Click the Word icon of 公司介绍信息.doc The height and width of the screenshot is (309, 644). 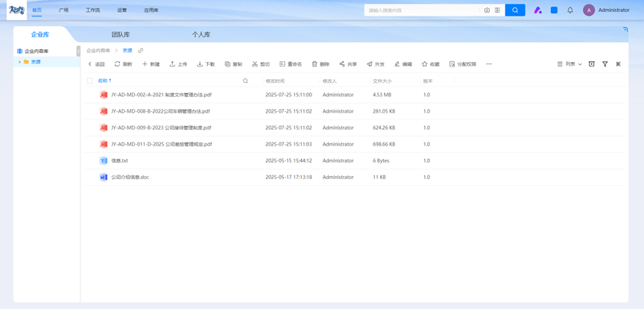tap(104, 178)
